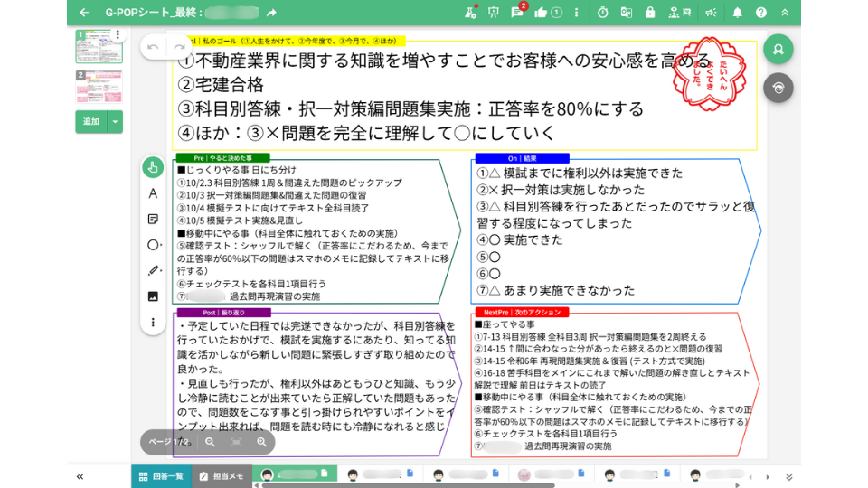Click the undo arrow
Image resolution: width=868 pixels, height=488 pixels.
pyautogui.click(x=154, y=48)
